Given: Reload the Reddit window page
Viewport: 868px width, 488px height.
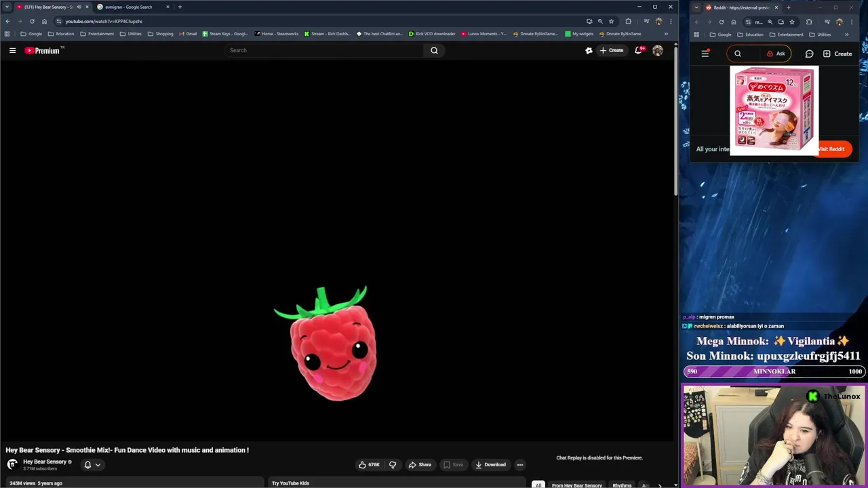Looking at the screenshot, I should [722, 22].
